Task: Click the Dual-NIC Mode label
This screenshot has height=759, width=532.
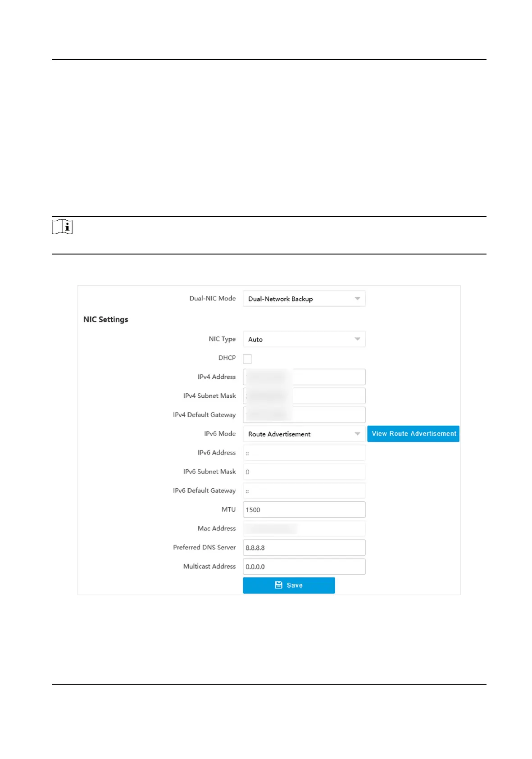Action: pyautogui.click(x=213, y=298)
